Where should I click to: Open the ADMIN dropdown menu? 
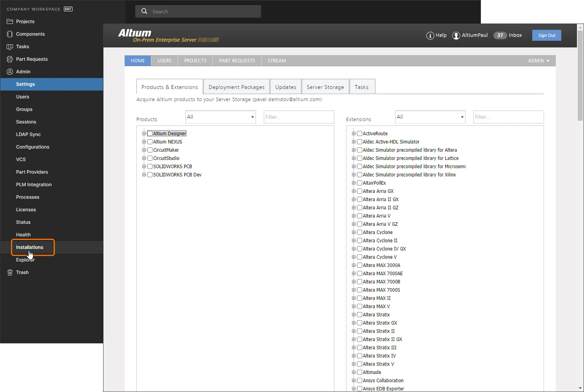point(539,61)
